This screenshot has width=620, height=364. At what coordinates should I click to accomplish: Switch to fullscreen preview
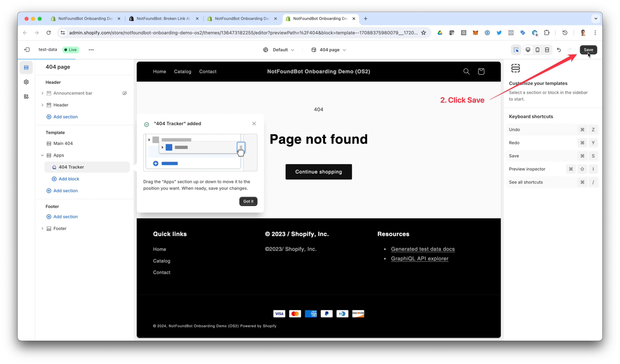547,50
